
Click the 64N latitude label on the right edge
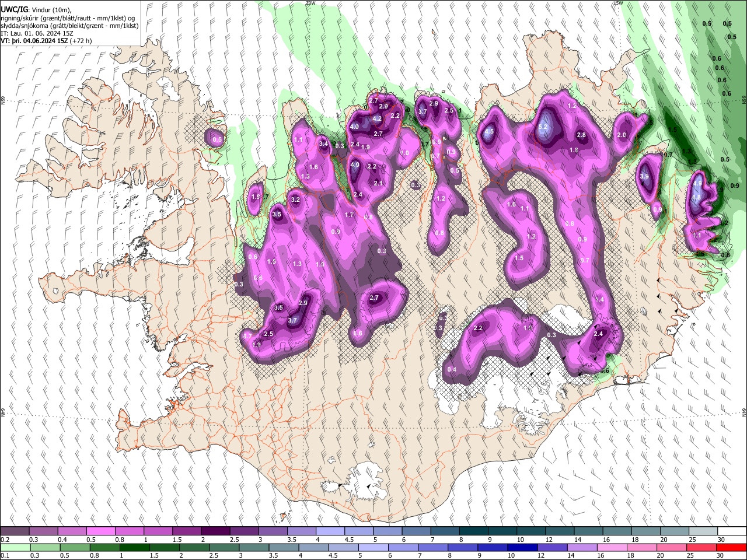point(744,412)
